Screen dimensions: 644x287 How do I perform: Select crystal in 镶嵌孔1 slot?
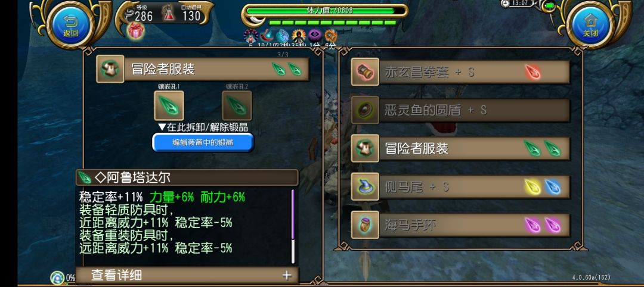click(169, 105)
